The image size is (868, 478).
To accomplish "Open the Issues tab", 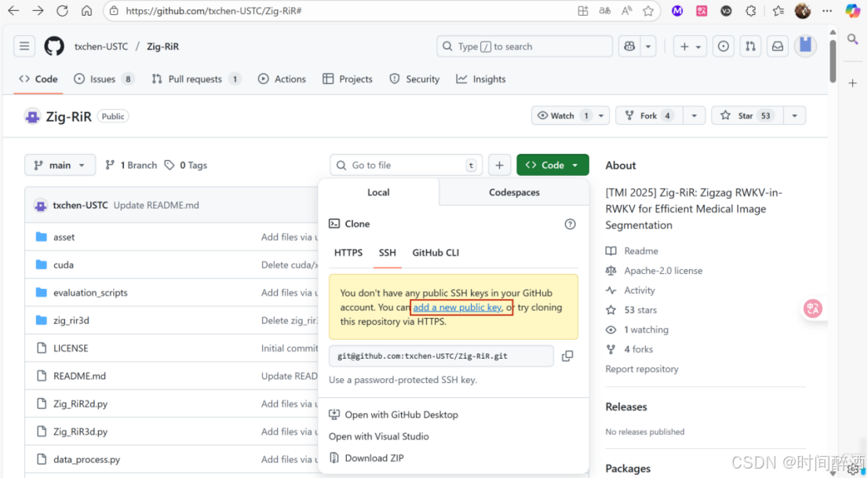I will (x=104, y=79).
